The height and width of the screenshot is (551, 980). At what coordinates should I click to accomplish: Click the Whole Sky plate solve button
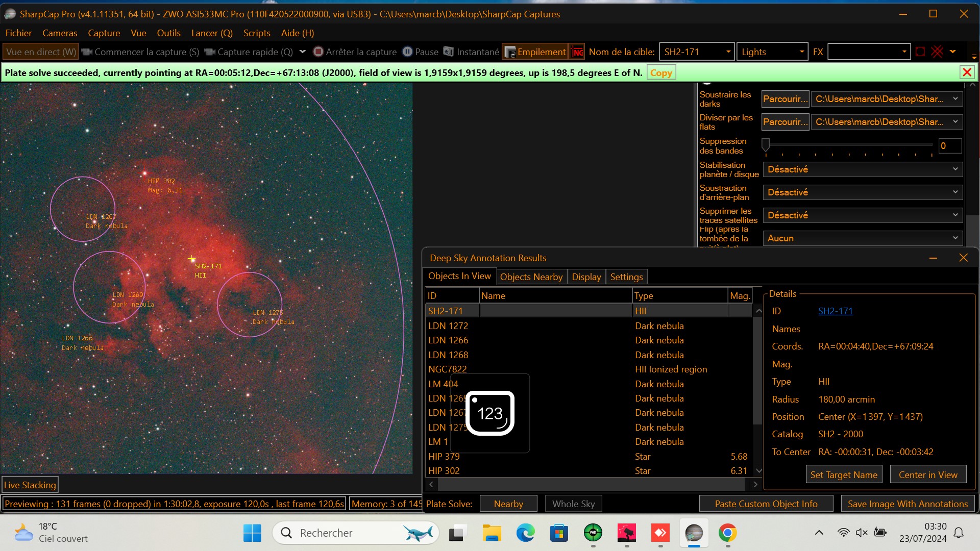573,504
